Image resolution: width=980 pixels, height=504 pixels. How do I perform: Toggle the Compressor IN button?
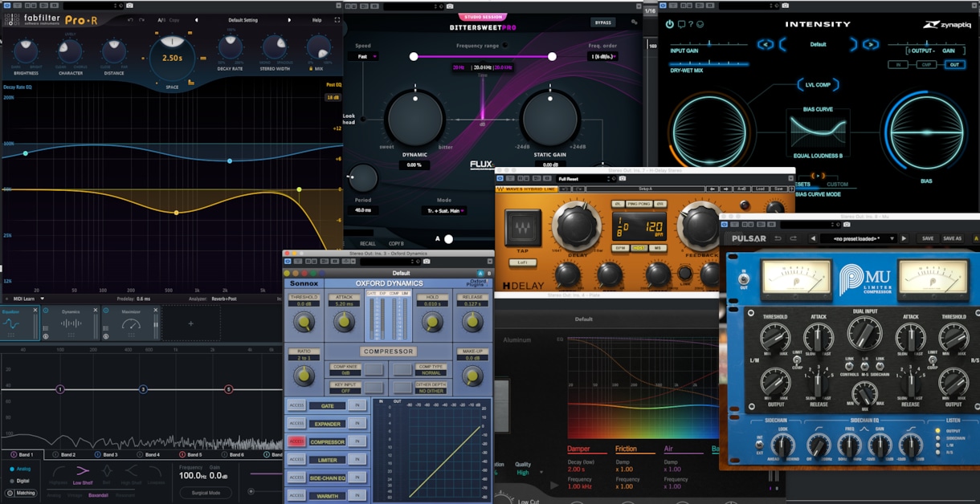pos(357,441)
